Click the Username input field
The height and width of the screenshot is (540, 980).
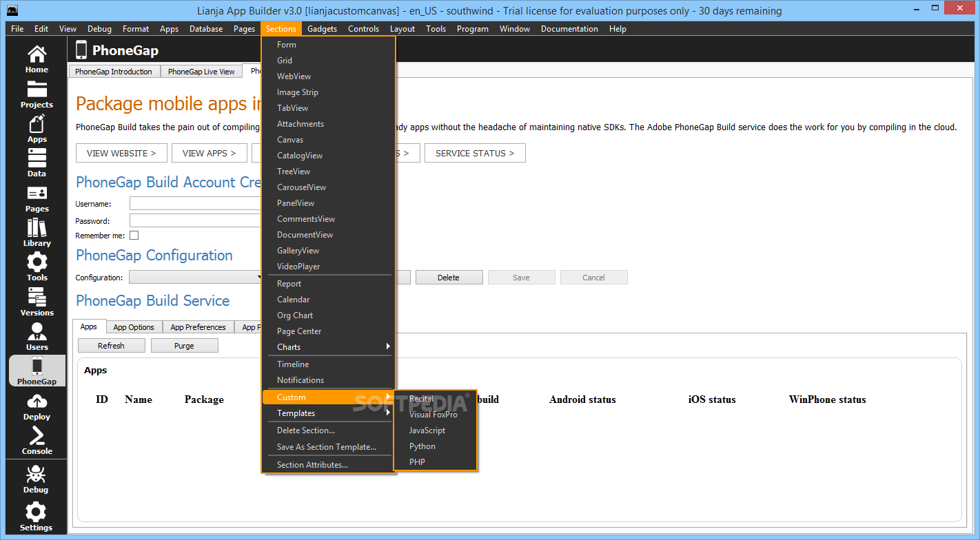196,204
